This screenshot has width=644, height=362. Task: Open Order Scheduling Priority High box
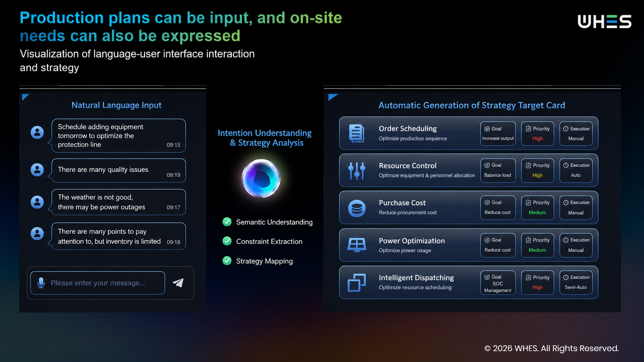(537, 134)
